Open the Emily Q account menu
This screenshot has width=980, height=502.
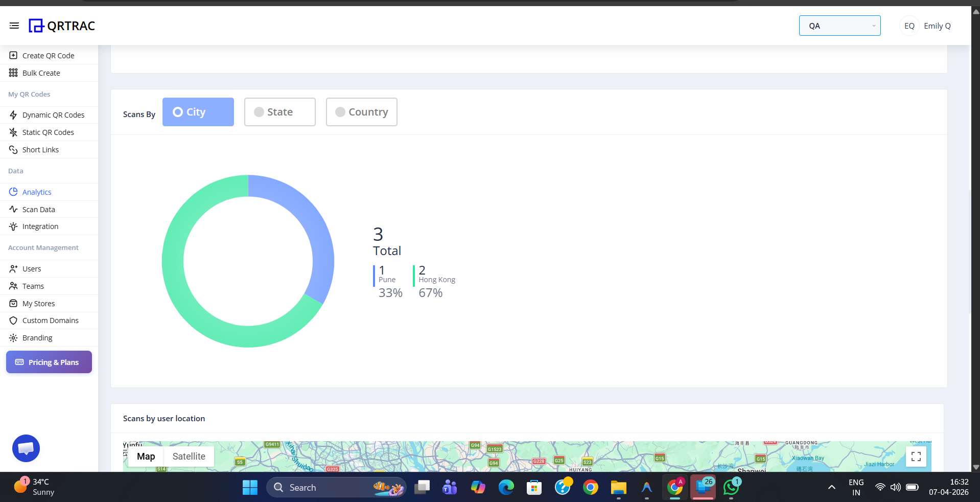pos(937,26)
